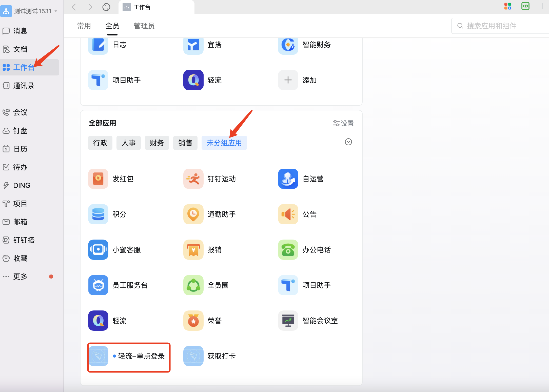Screen dimensions: 549x392
Task: Expand the 测试测试1531 organization dropdown
Action: pos(56,11)
